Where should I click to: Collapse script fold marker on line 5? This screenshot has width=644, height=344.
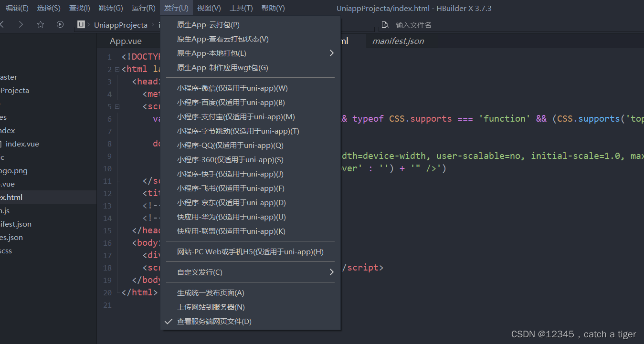click(x=117, y=106)
